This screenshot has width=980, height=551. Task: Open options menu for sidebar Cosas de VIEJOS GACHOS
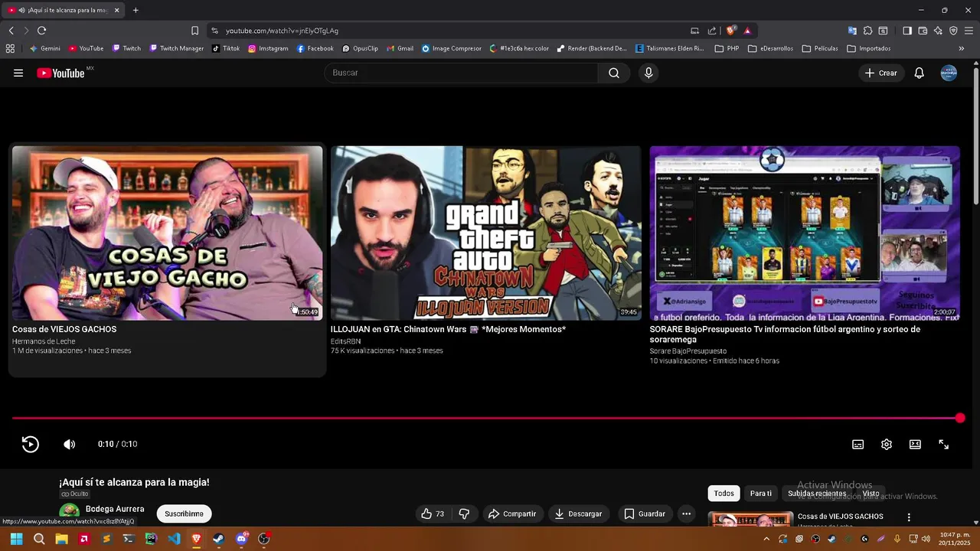click(x=909, y=517)
